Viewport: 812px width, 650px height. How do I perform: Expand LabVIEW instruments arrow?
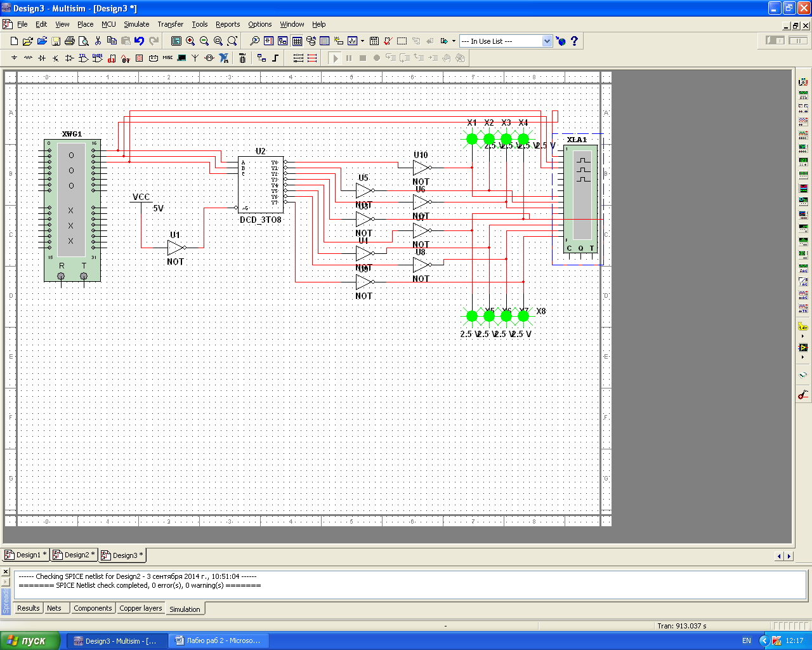pos(803,357)
